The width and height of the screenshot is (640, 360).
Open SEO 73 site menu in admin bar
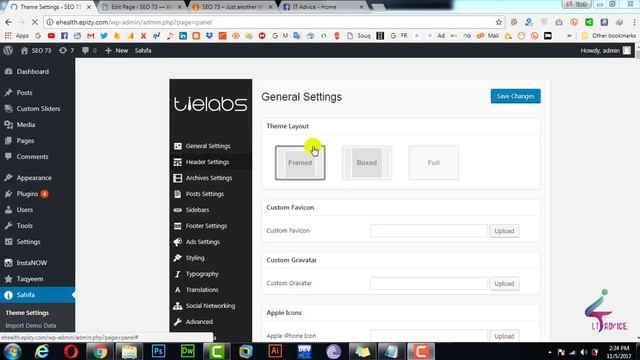click(x=36, y=51)
